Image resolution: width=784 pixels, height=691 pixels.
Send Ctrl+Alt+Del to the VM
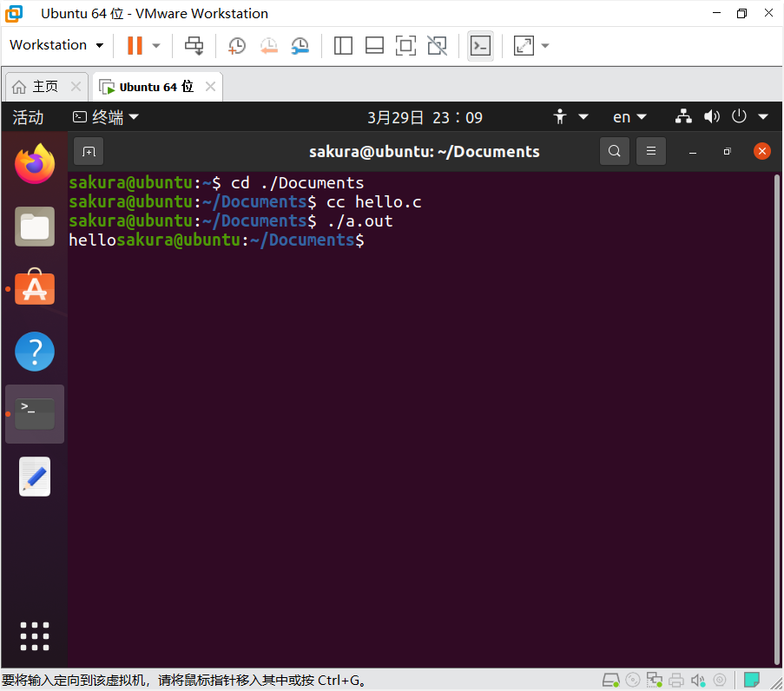click(x=194, y=45)
